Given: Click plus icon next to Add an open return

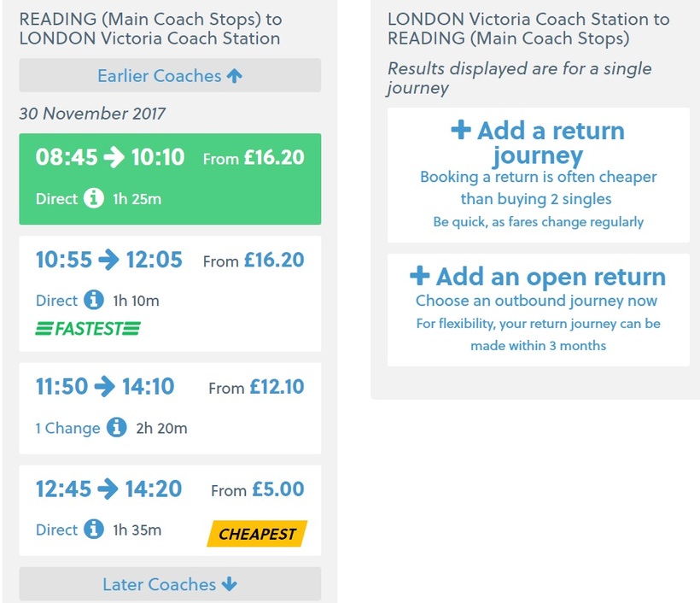Looking at the screenshot, I should pos(420,276).
